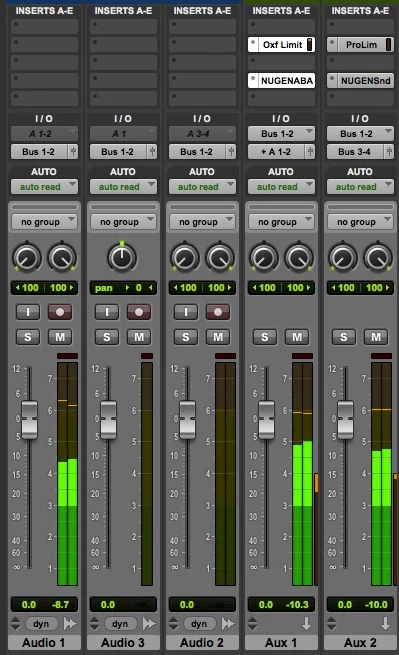Click Aux 1 right pan knob
399x655 pixels.
(x=299, y=258)
